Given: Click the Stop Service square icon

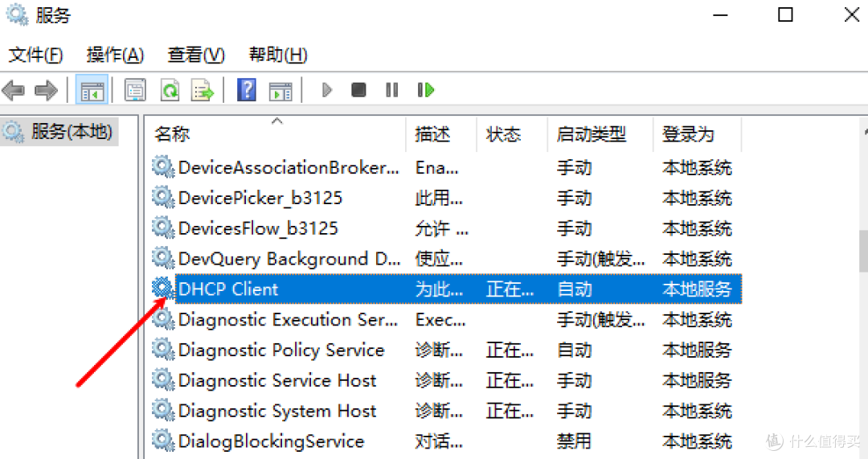Looking at the screenshot, I should 358,90.
